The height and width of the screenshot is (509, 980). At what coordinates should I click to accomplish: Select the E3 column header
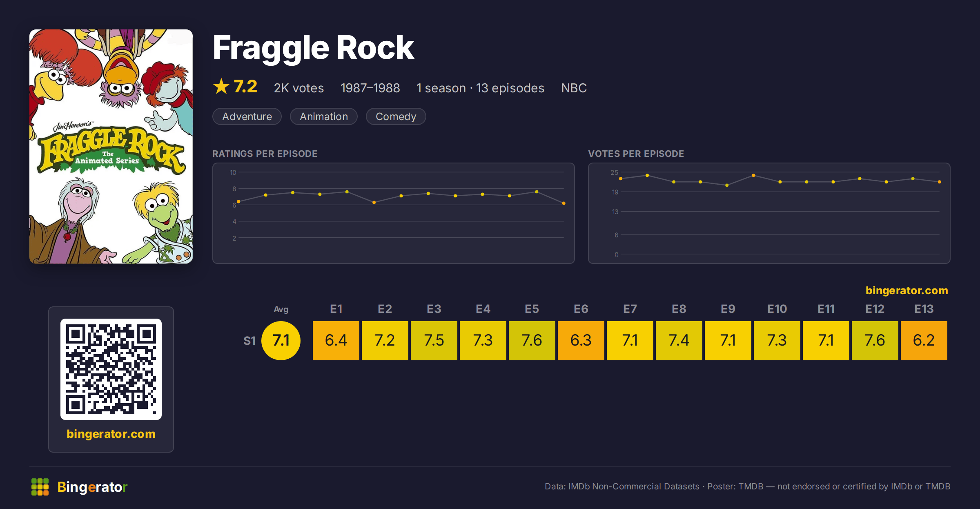[x=434, y=309]
